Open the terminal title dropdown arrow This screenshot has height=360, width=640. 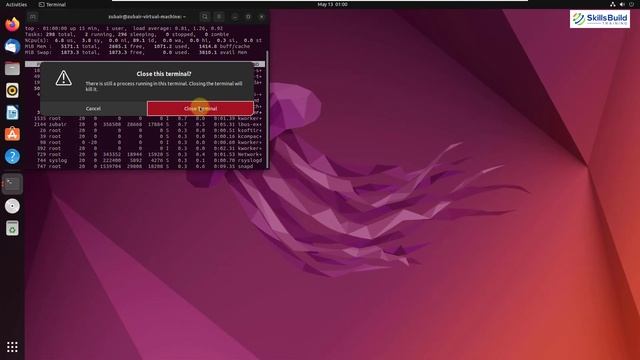click(x=184, y=17)
